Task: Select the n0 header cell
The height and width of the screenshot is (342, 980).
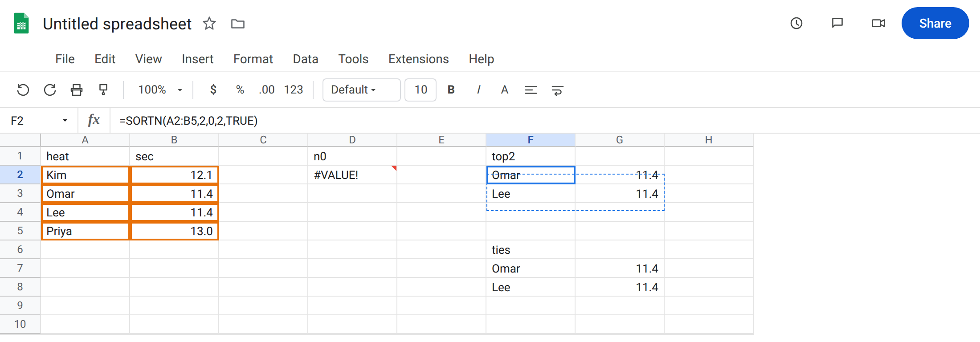Action: pyautogui.click(x=352, y=156)
